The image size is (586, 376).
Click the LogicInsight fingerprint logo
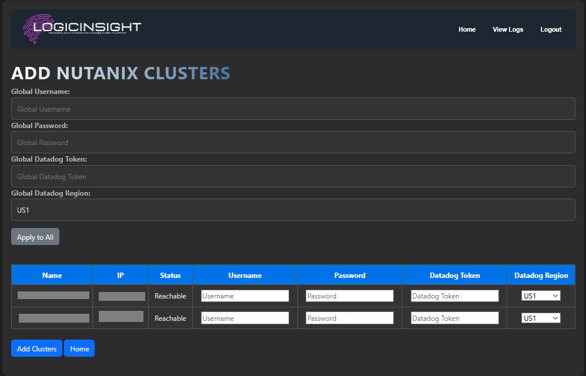(82, 28)
